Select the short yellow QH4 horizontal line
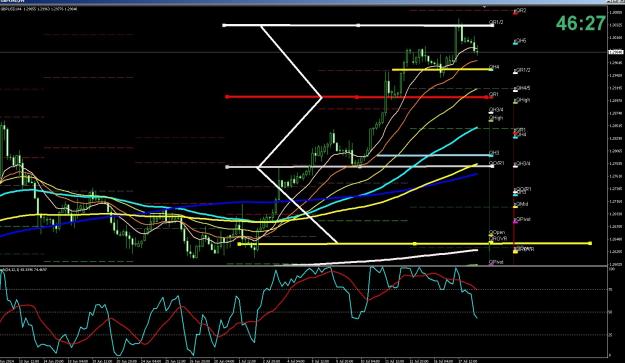Viewport: 625px width, 363px height. coord(442,70)
